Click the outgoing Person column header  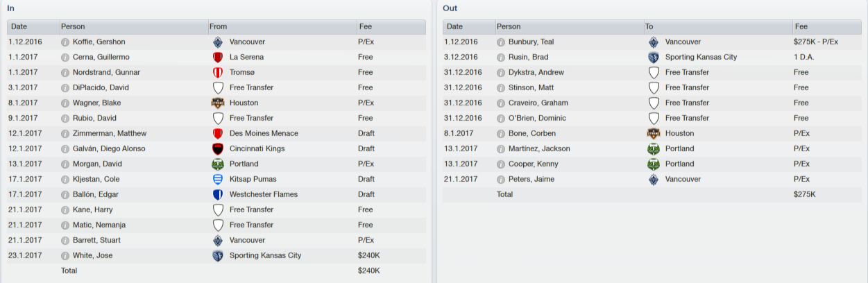(569, 27)
